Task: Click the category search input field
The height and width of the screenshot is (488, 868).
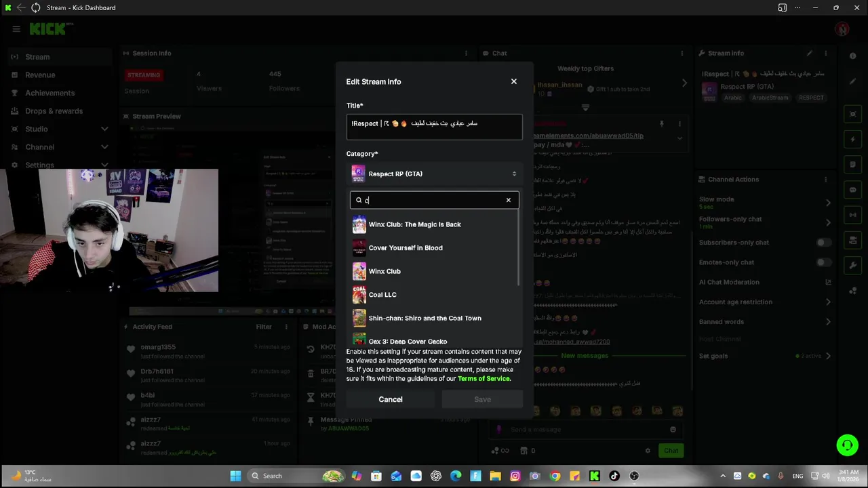Action: (434, 200)
